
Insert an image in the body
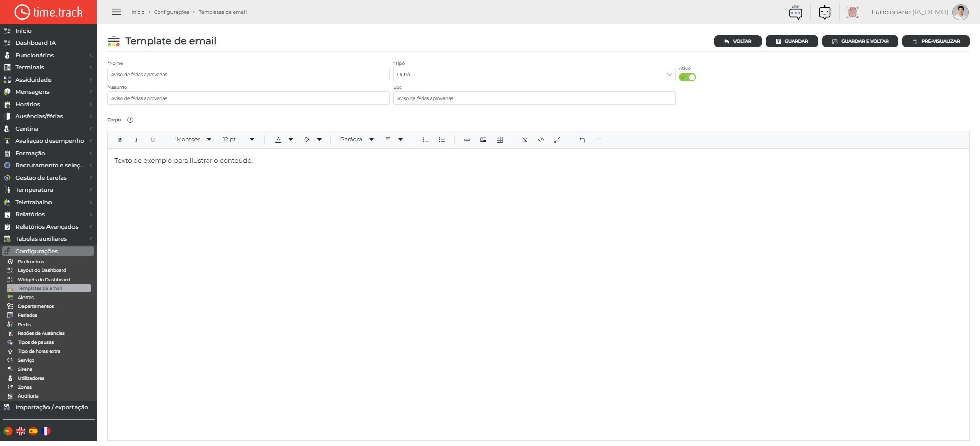(x=483, y=140)
